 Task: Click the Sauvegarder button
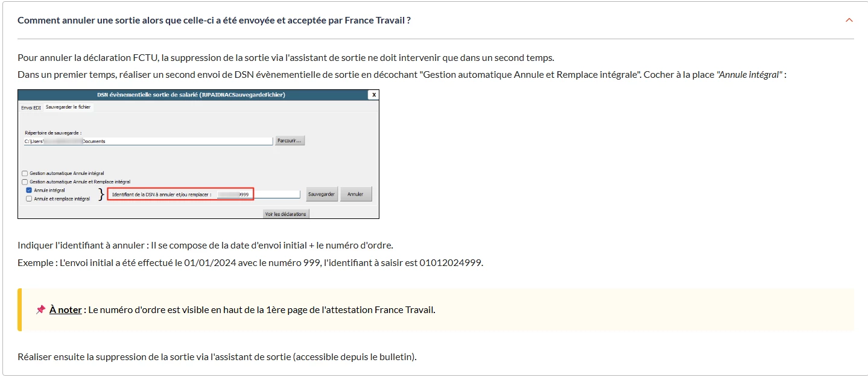pos(322,194)
